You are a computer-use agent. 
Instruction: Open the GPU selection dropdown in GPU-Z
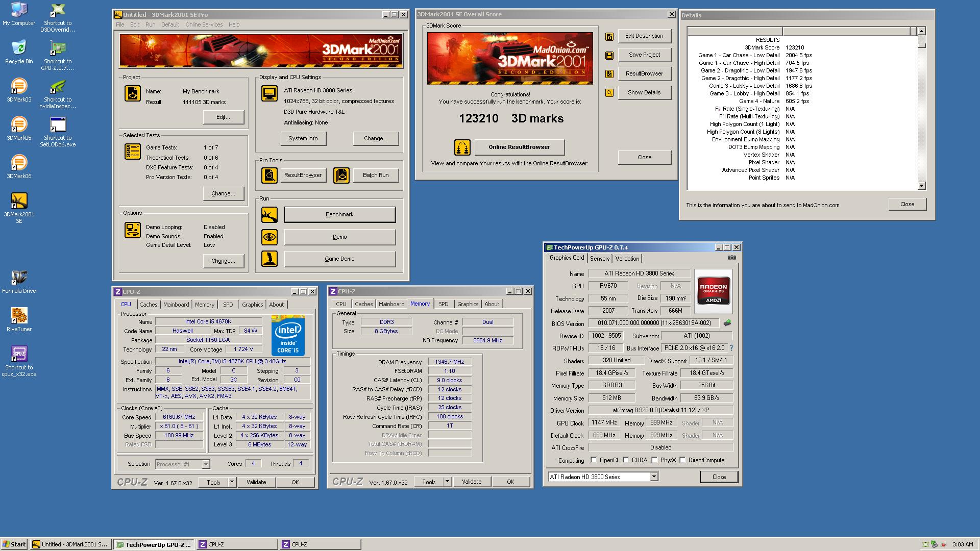coord(654,477)
